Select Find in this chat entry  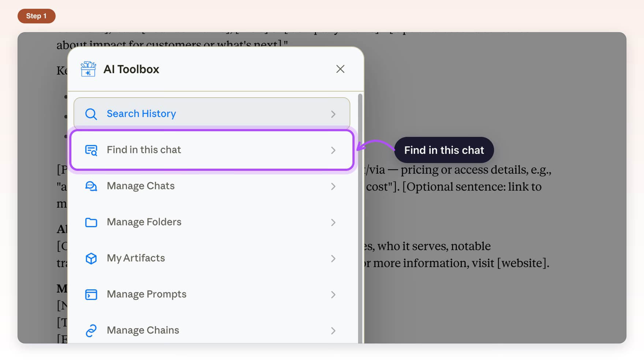[212, 150]
